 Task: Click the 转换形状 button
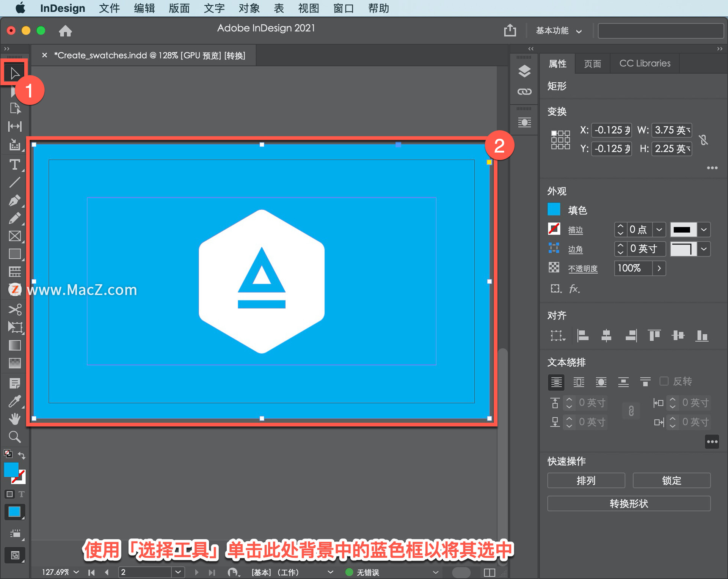628,503
